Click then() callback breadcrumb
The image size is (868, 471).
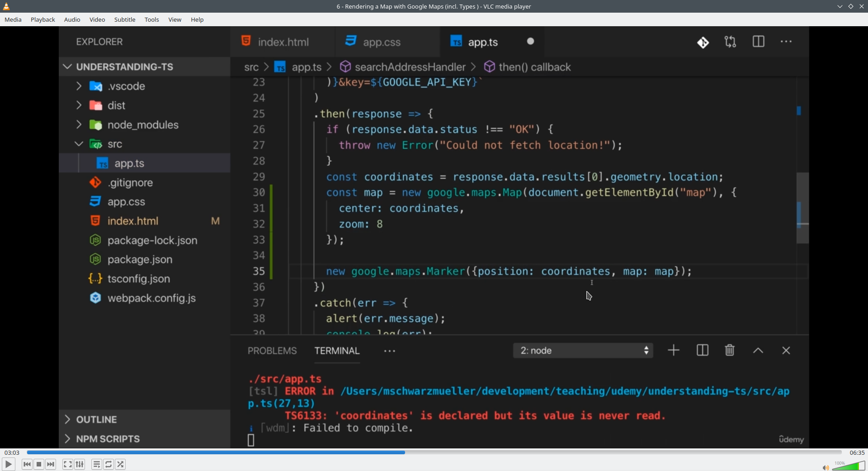(x=528, y=67)
